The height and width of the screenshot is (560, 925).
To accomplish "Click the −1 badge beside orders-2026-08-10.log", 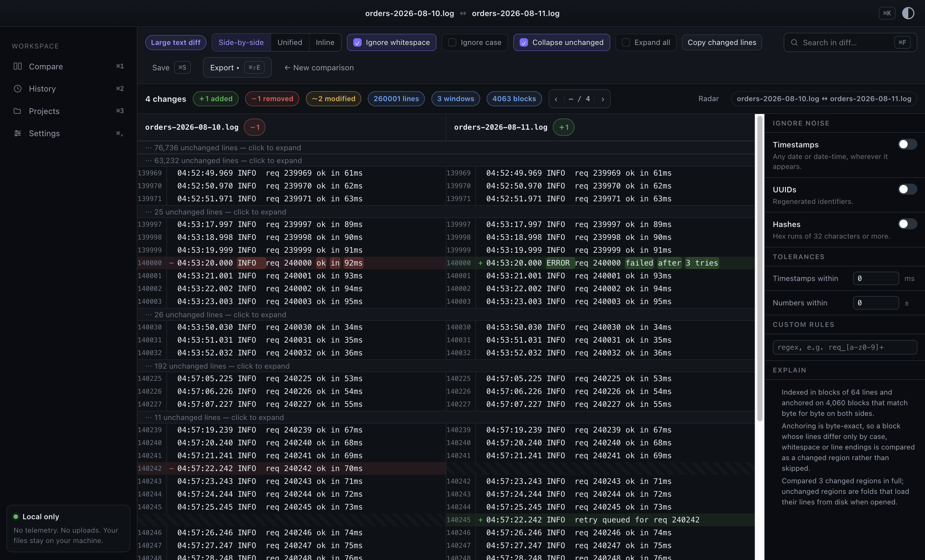I will click(x=254, y=127).
